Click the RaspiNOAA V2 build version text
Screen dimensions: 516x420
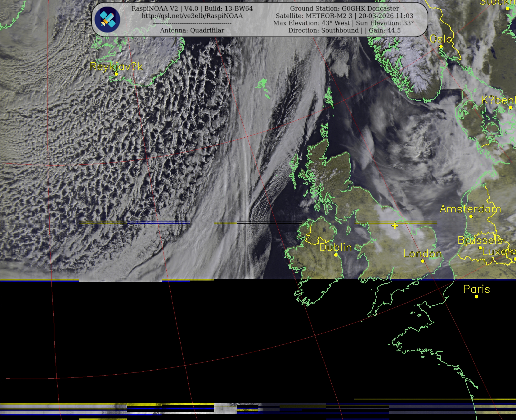(192, 8)
